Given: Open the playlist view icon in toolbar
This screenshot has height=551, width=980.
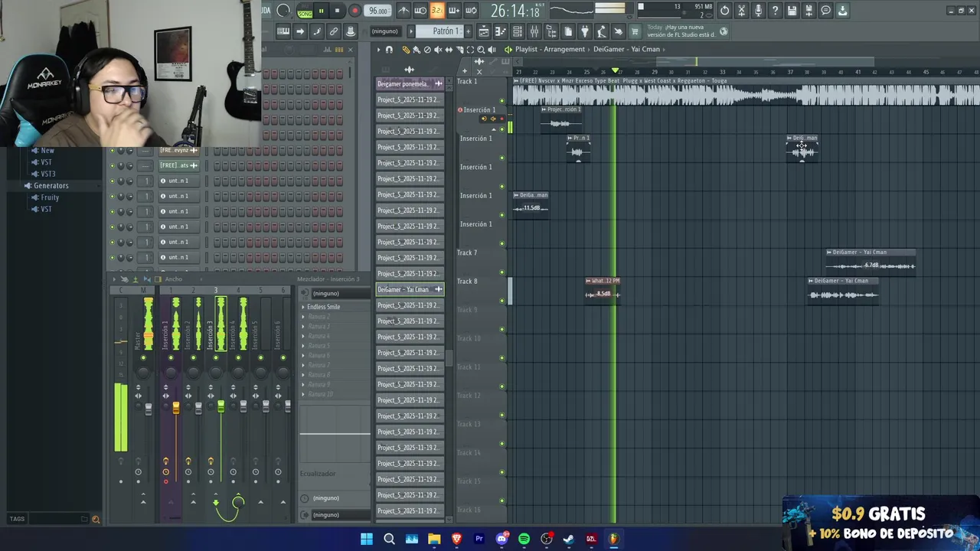Looking at the screenshot, I should (x=484, y=31).
